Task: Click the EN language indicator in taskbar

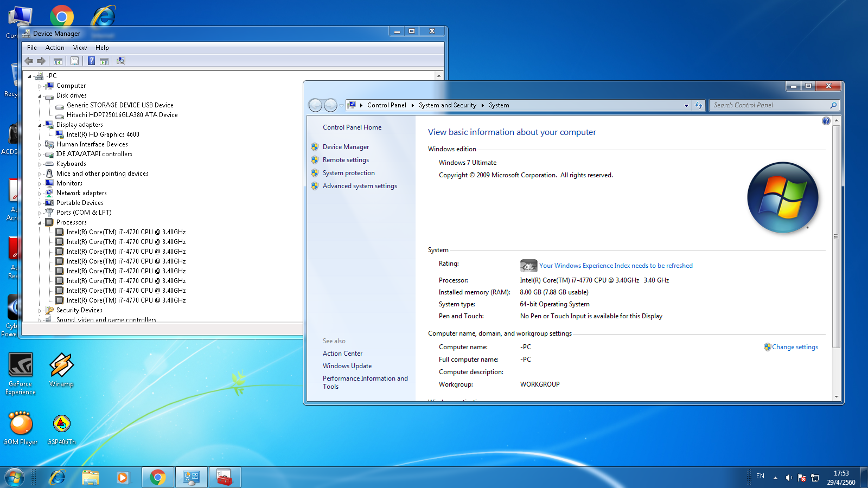Action: tap(760, 476)
